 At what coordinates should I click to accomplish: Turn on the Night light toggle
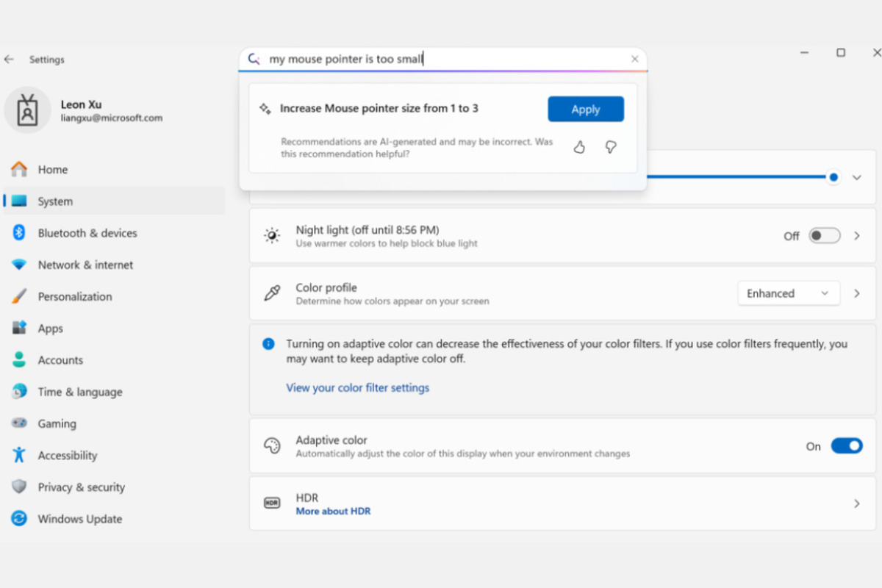(824, 236)
